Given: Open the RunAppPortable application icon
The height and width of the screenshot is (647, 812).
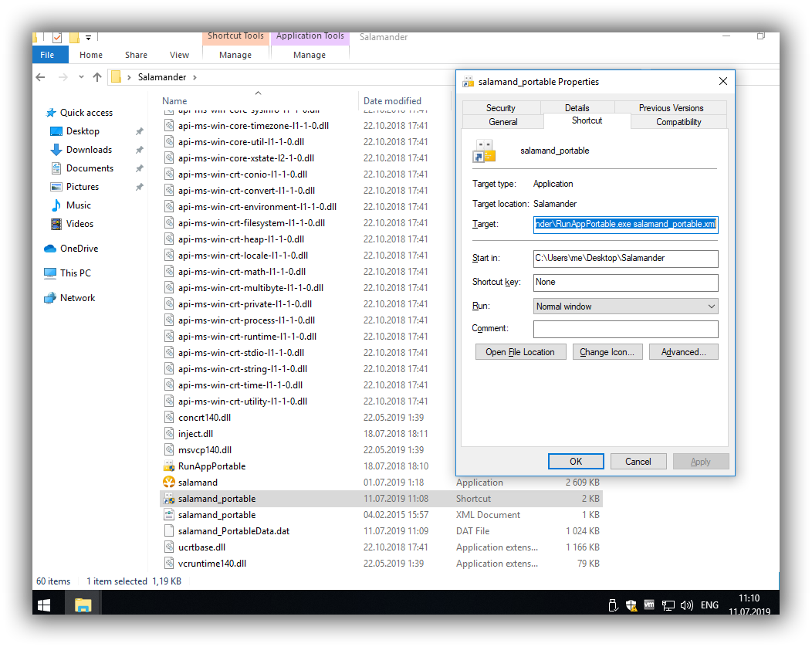Looking at the screenshot, I should point(169,466).
